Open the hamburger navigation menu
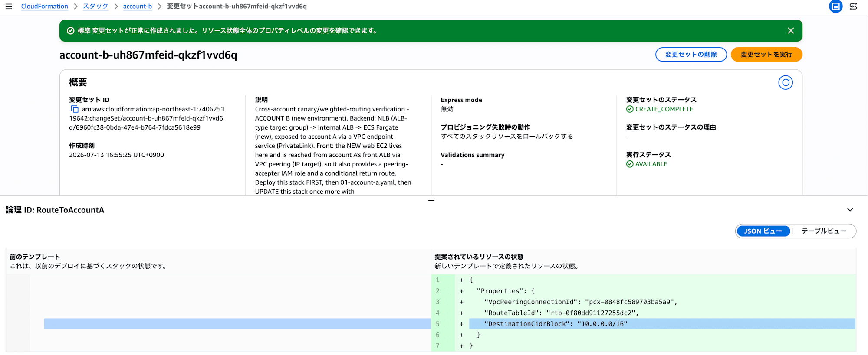This screenshot has width=868, height=355. pyautogui.click(x=9, y=7)
